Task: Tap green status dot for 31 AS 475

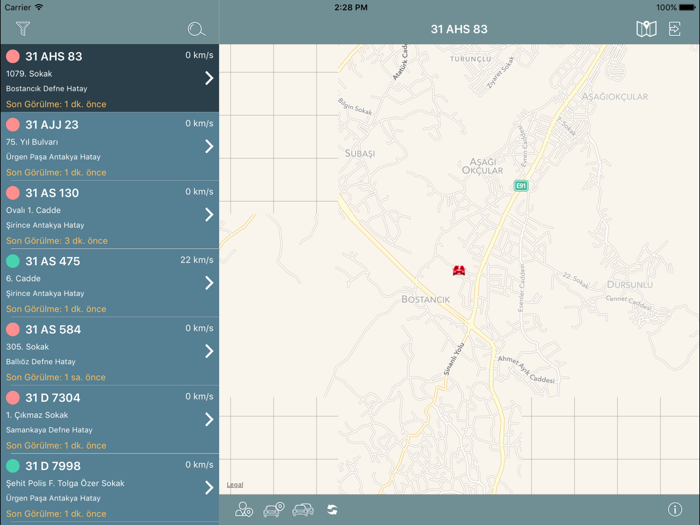Action: pyautogui.click(x=13, y=261)
